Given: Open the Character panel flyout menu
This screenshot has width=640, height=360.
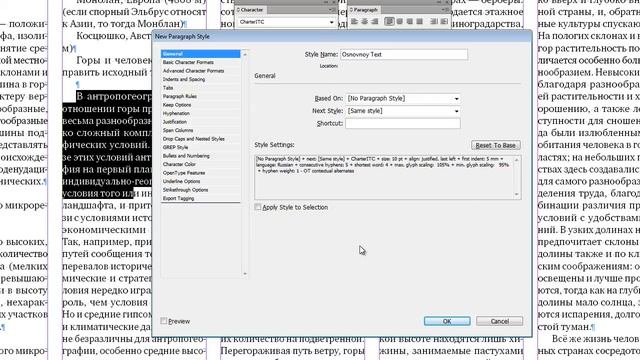Looking at the screenshot, I should click(x=333, y=10).
